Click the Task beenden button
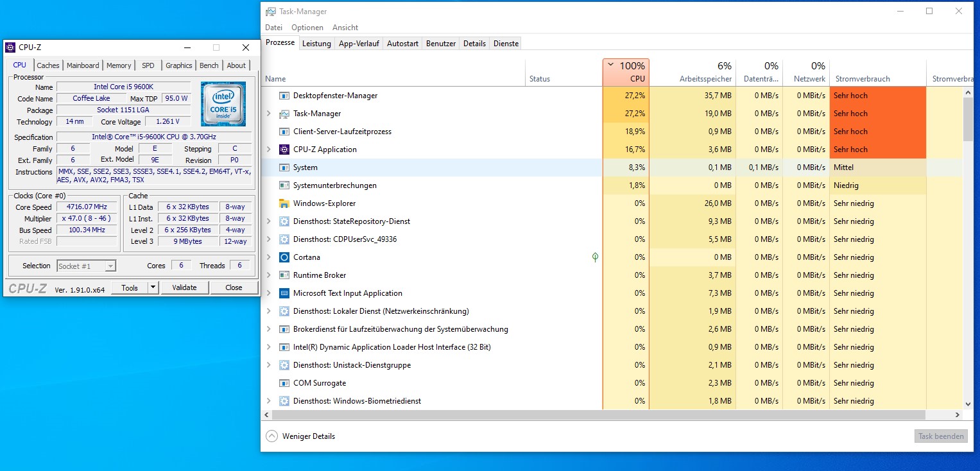The width and height of the screenshot is (980, 471). tap(941, 436)
